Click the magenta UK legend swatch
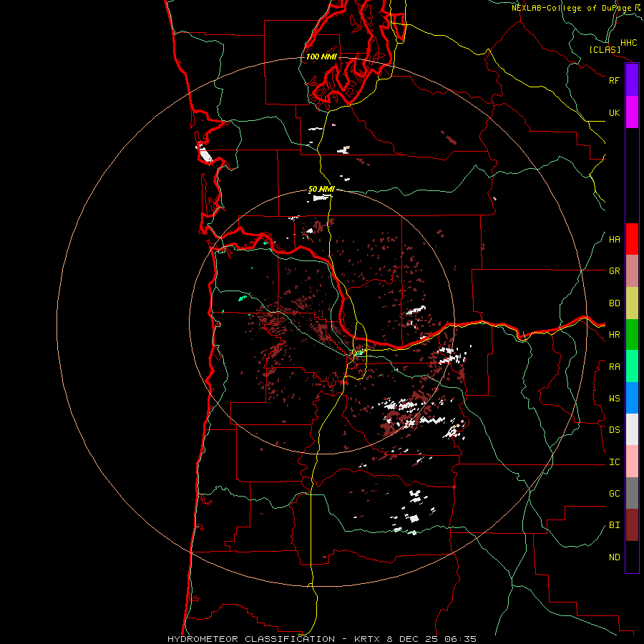 pyautogui.click(x=632, y=112)
